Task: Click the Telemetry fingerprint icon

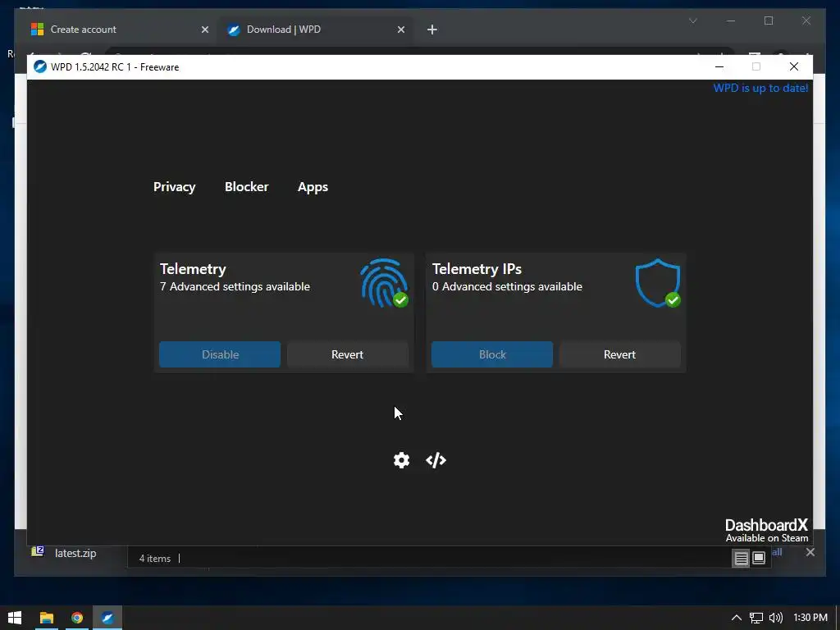Action: pyautogui.click(x=384, y=283)
